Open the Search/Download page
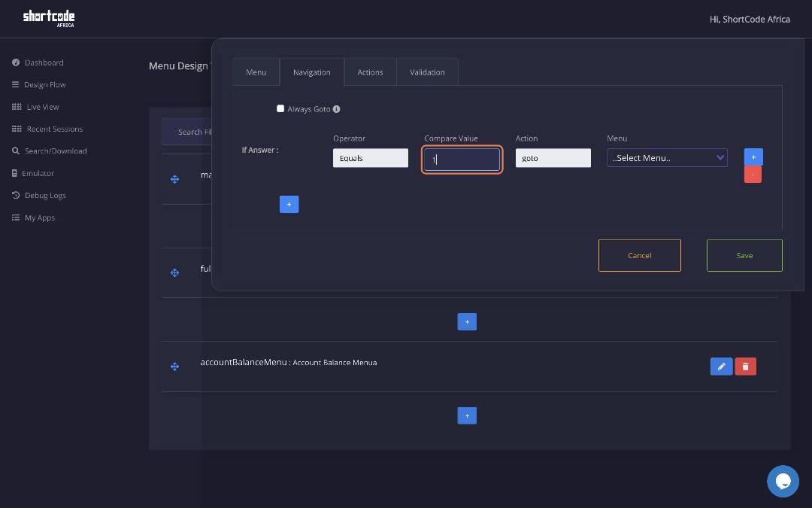The width and height of the screenshot is (812, 508). (x=56, y=151)
